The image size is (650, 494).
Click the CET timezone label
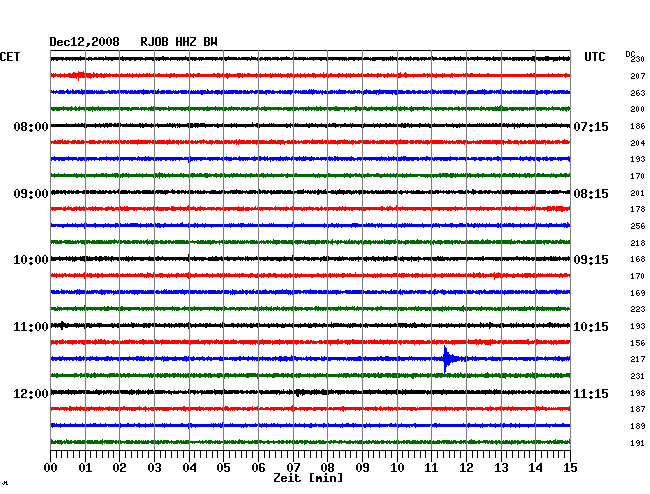pyautogui.click(x=10, y=57)
